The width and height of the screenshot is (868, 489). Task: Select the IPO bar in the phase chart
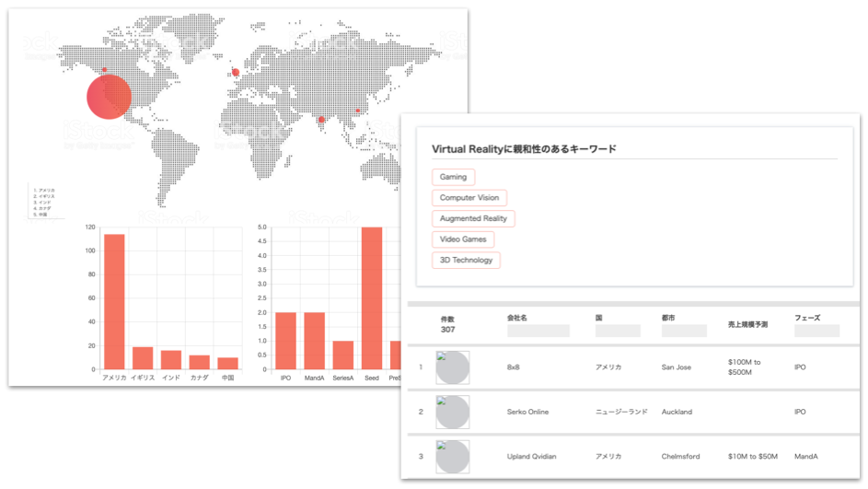coord(285,341)
